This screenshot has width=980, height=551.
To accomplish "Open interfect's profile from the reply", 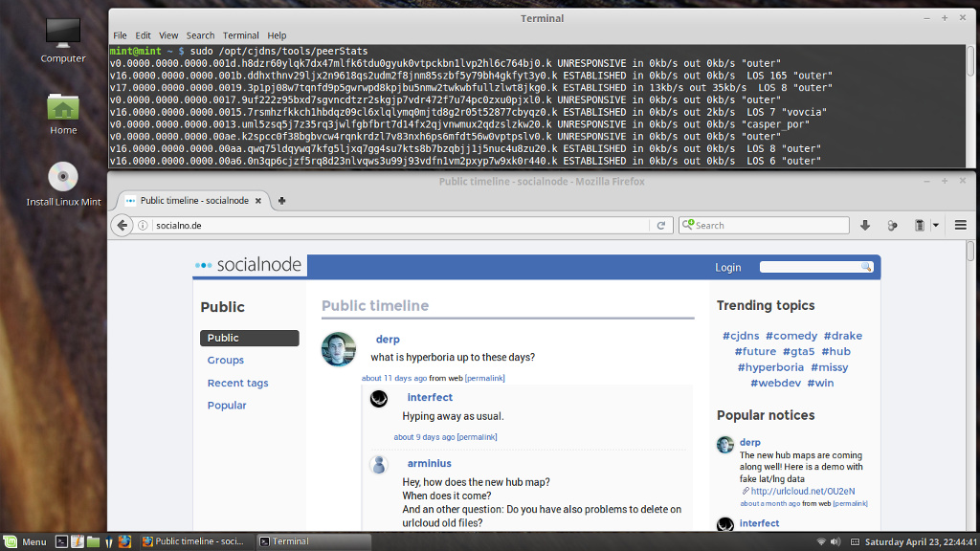I will 430,397.
